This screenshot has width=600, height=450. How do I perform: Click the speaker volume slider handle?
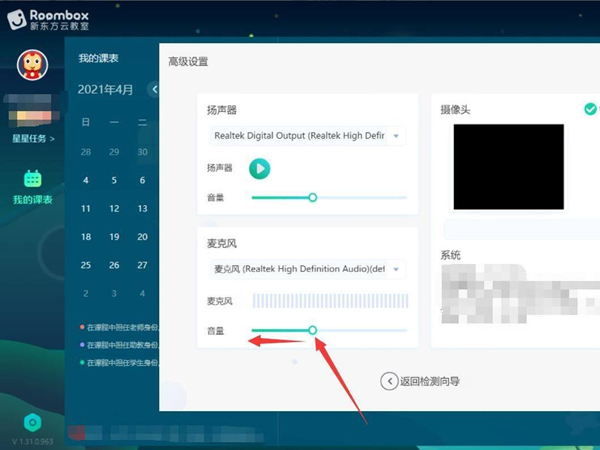[x=313, y=198]
